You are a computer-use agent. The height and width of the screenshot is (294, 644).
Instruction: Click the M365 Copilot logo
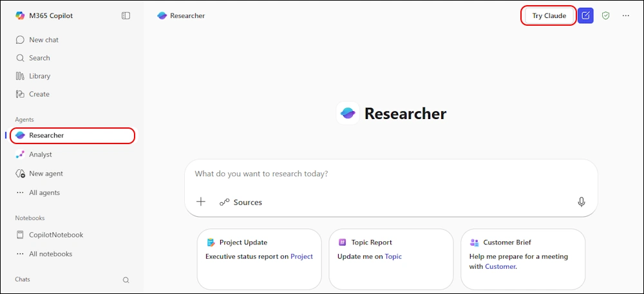coord(21,15)
